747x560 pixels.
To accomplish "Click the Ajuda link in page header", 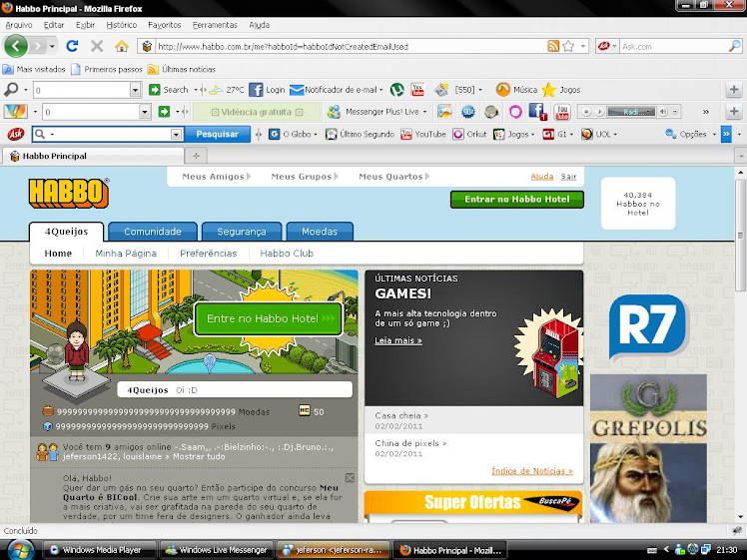I will click(x=542, y=177).
